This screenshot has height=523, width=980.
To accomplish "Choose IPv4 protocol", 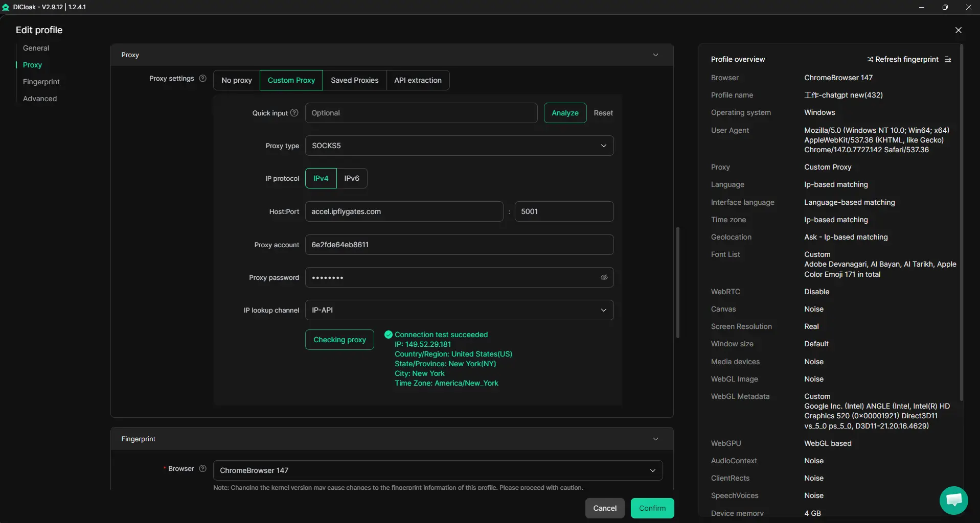I will pos(321,178).
